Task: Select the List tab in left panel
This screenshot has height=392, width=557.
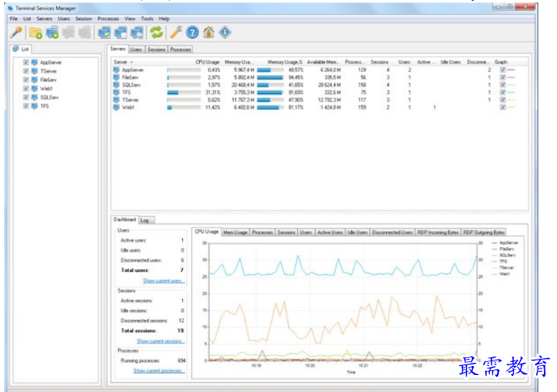Action: click(20, 49)
